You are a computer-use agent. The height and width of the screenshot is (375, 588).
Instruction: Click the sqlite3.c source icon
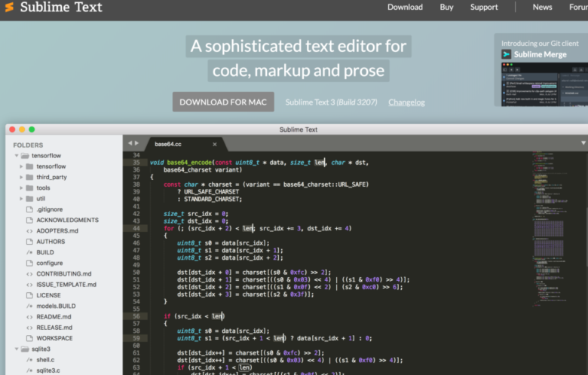[29, 370]
